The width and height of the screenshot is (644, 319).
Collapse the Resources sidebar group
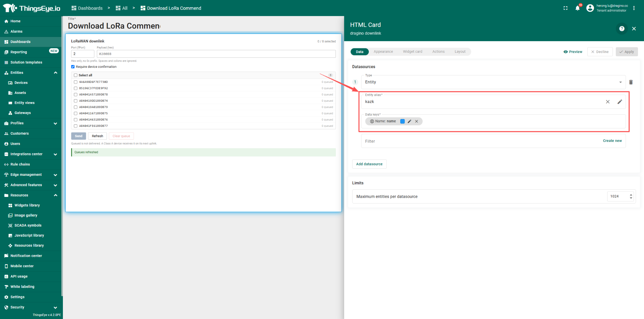pyautogui.click(x=56, y=195)
